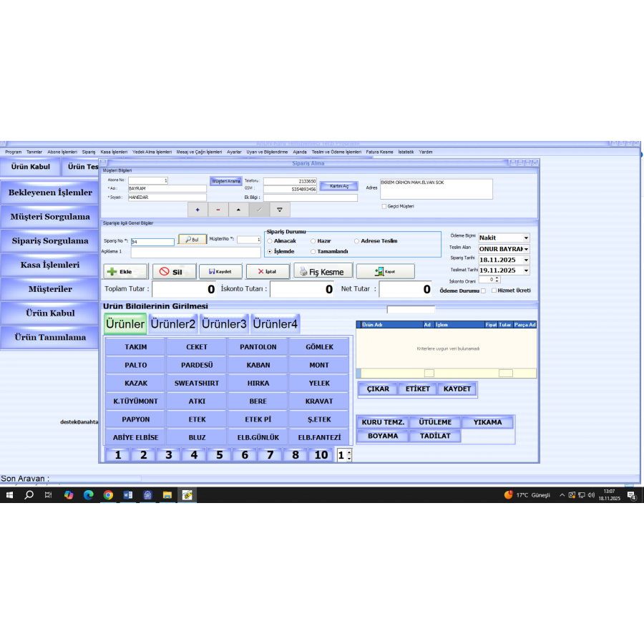Click the green plus Ekle button
The width and height of the screenshot is (644, 644).
point(125,272)
